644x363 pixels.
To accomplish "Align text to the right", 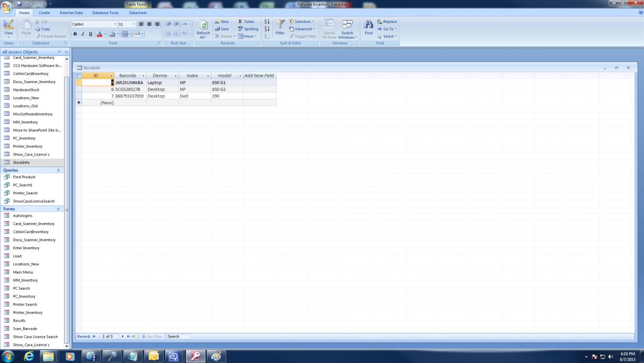I will tap(157, 24).
